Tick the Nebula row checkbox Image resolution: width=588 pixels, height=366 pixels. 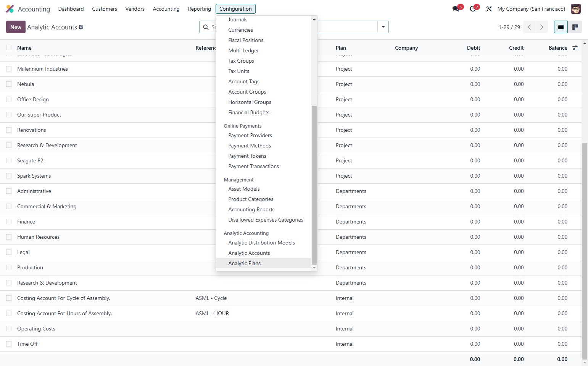click(9, 84)
